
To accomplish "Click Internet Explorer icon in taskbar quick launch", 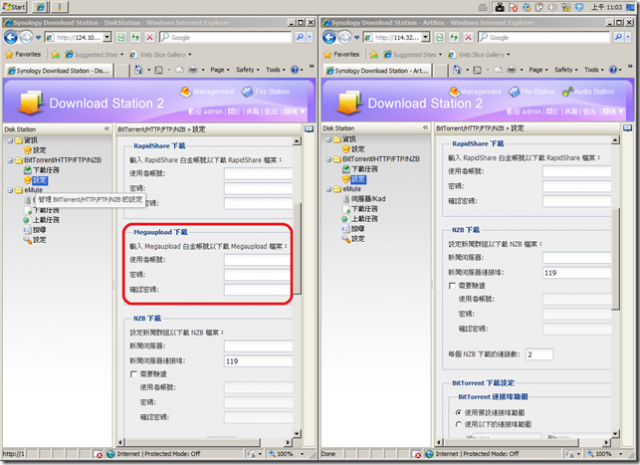I will [x=40, y=7].
